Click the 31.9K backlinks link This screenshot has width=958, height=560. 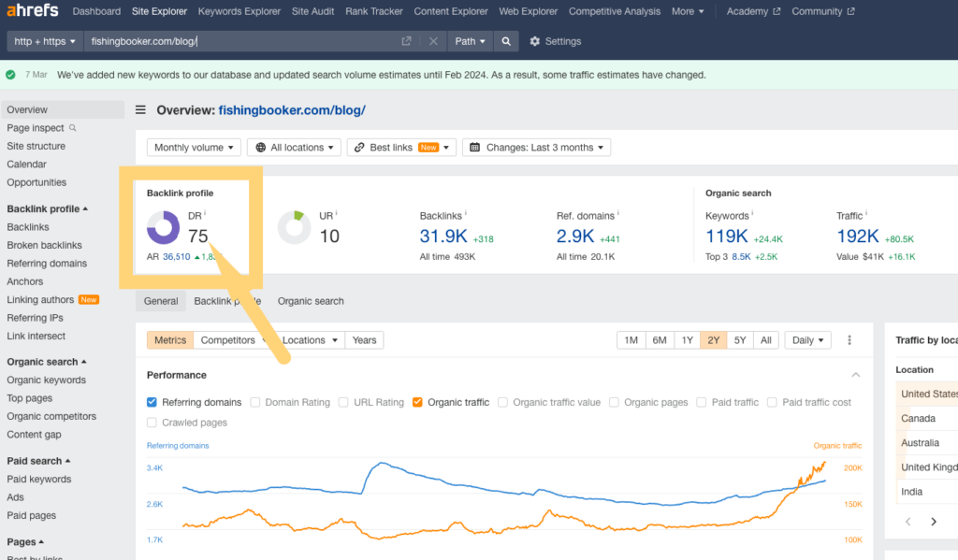pyautogui.click(x=443, y=237)
